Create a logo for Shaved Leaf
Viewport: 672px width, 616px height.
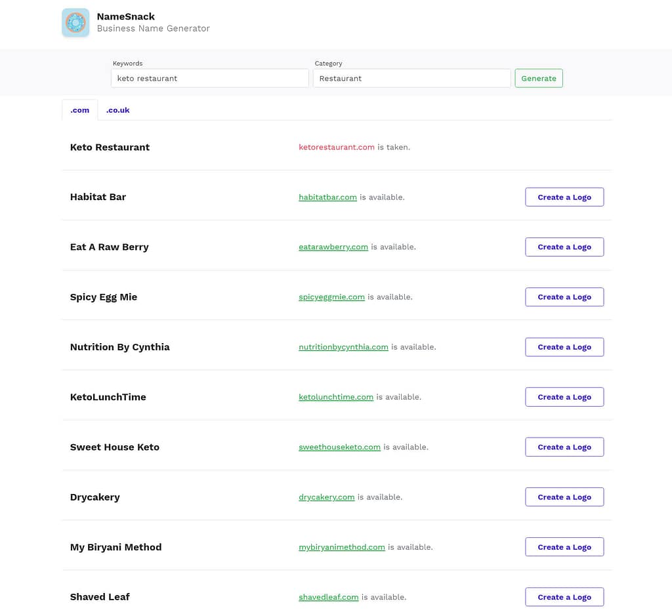564,597
